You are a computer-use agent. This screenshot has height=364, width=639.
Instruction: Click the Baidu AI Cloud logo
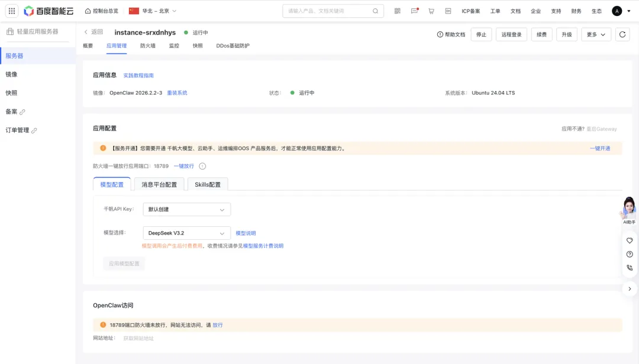click(49, 11)
